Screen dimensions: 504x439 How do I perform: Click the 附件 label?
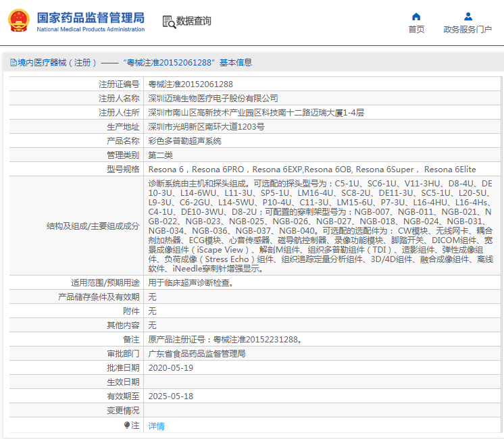[x=131, y=311]
